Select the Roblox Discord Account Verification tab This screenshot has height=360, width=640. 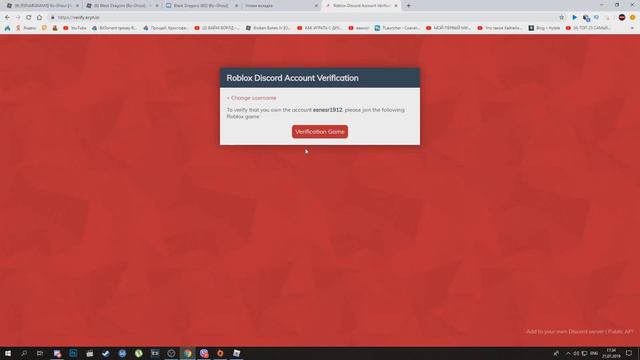(x=361, y=6)
